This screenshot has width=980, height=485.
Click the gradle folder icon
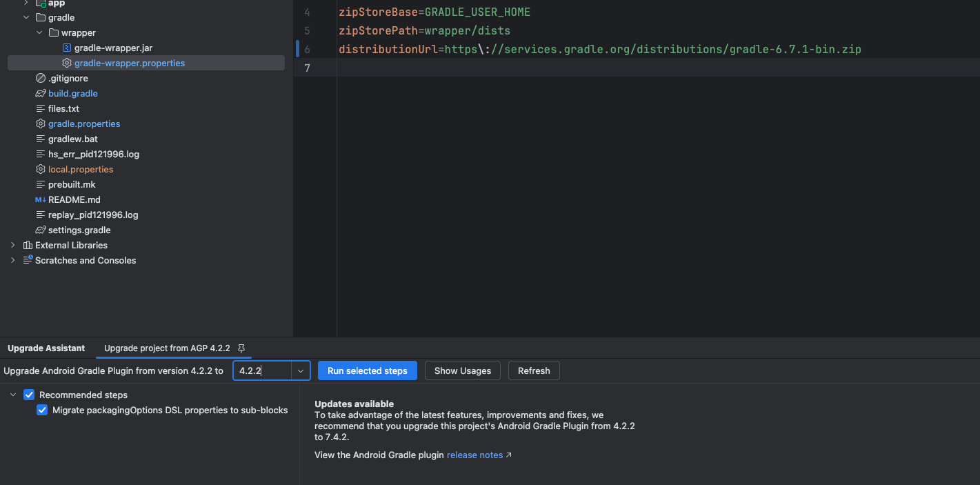[41, 17]
